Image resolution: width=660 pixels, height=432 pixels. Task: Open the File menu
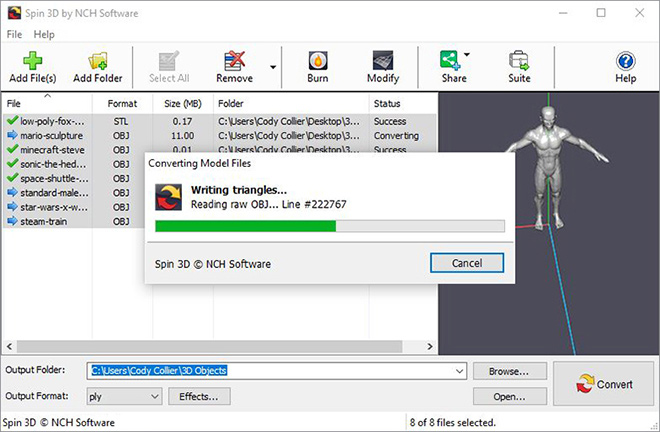[14, 35]
